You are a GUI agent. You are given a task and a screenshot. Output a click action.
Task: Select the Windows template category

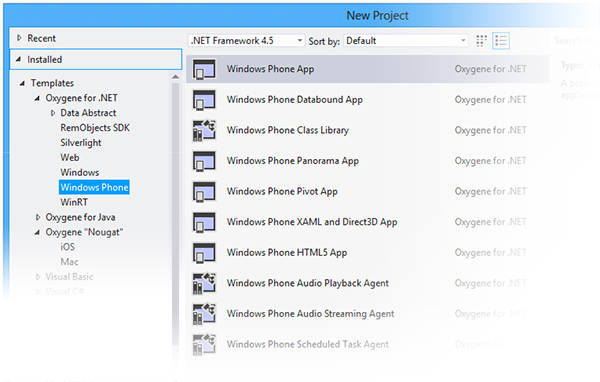point(80,173)
